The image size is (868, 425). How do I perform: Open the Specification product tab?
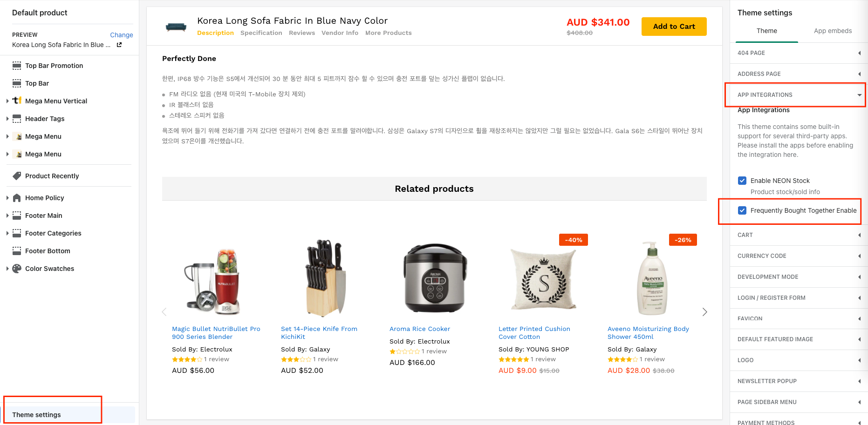click(261, 33)
